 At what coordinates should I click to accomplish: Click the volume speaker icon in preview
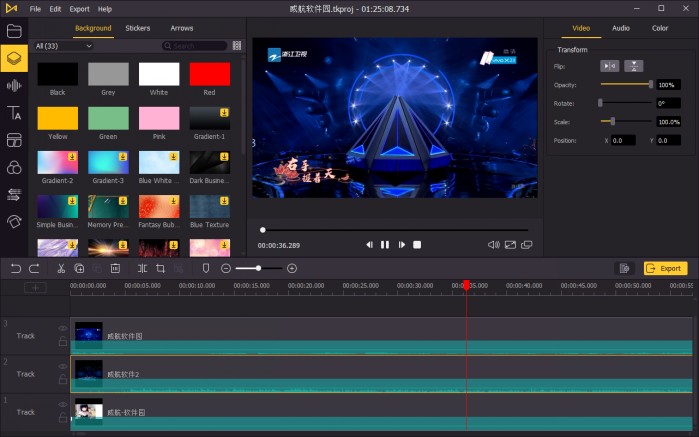(x=493, y=245)
